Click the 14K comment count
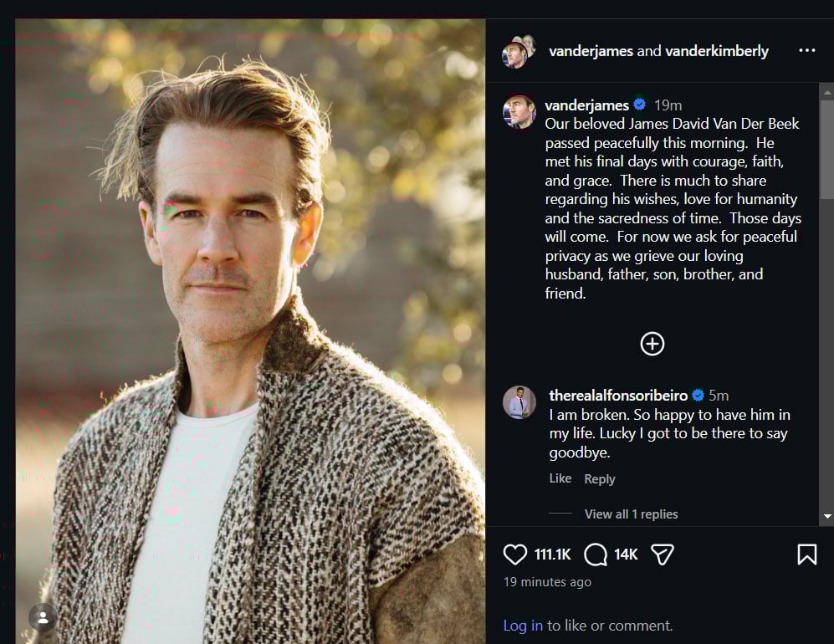Image resolution: width=834 pixels, height=644 pixels. click(x=626, y=554)
